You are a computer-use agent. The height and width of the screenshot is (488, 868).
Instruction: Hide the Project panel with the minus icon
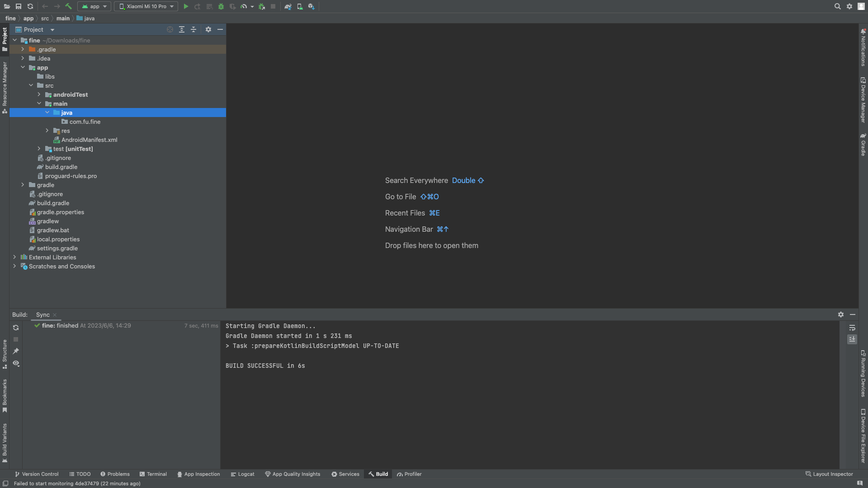coord(220,29)
